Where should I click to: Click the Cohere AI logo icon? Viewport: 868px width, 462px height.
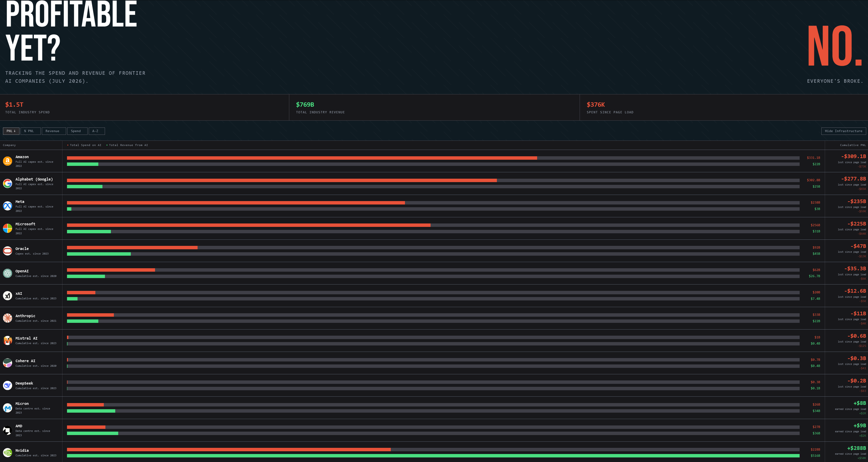click(x=7, y=363)
